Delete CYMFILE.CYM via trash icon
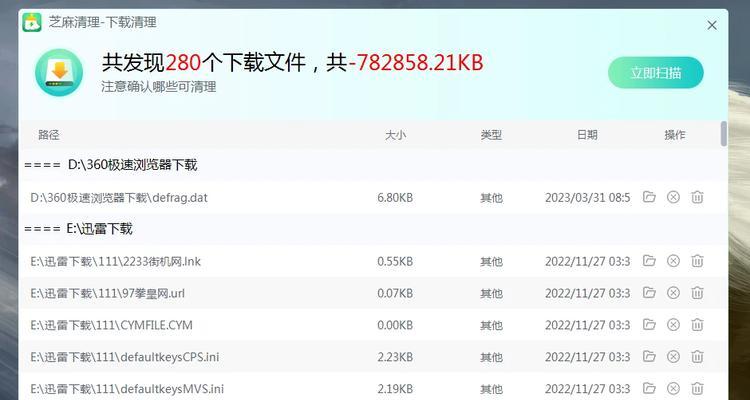750x400 pixels. (x=697, y=324)
